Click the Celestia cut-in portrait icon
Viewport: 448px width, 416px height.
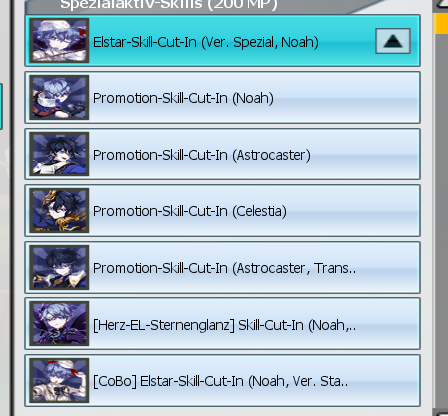59,210
